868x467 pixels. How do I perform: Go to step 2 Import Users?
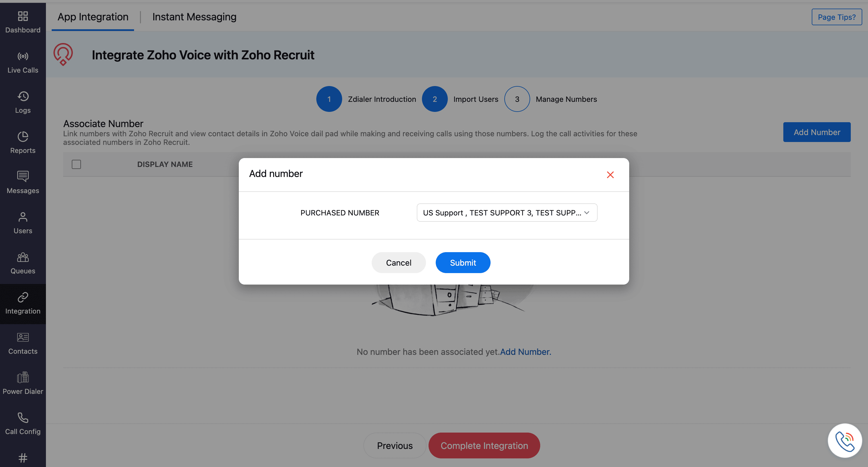coord(434,99)
